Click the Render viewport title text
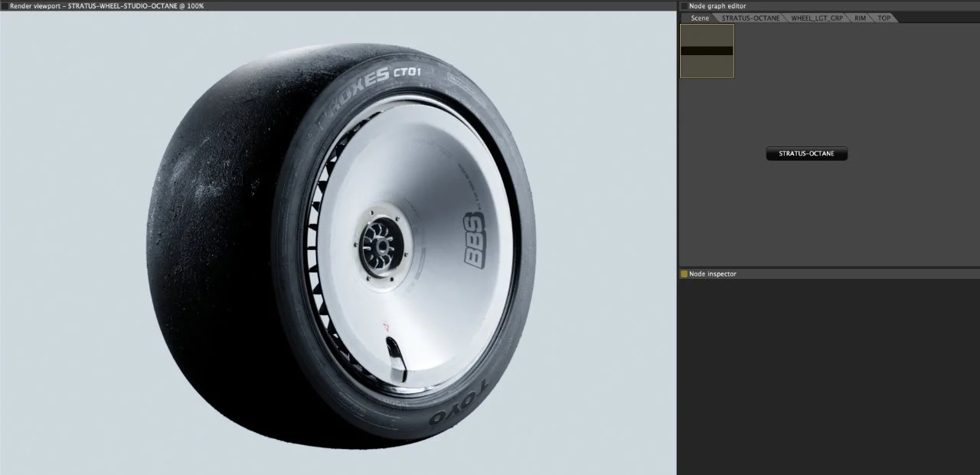The height and width of the screenshot is (475, 980). tap(107, 5)
